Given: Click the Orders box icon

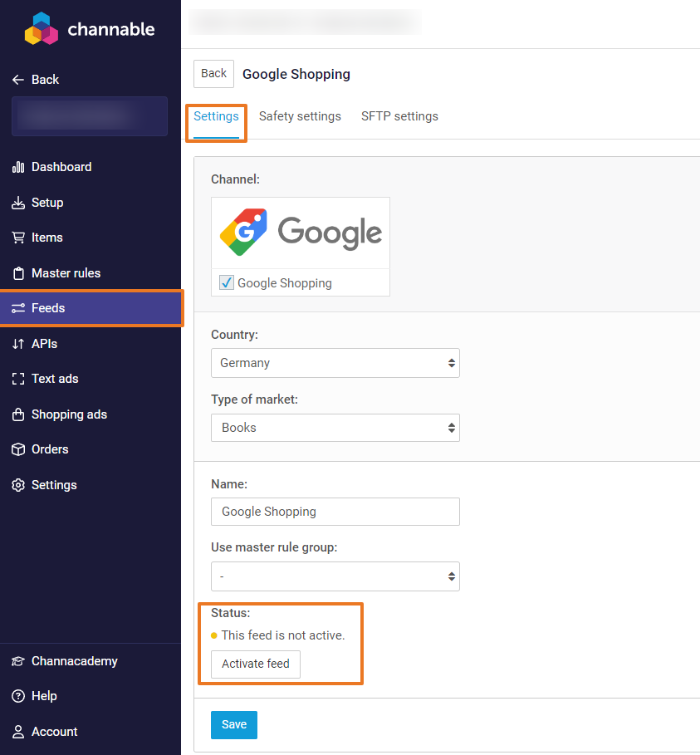Looking at the screenshot, I should 17,449.
